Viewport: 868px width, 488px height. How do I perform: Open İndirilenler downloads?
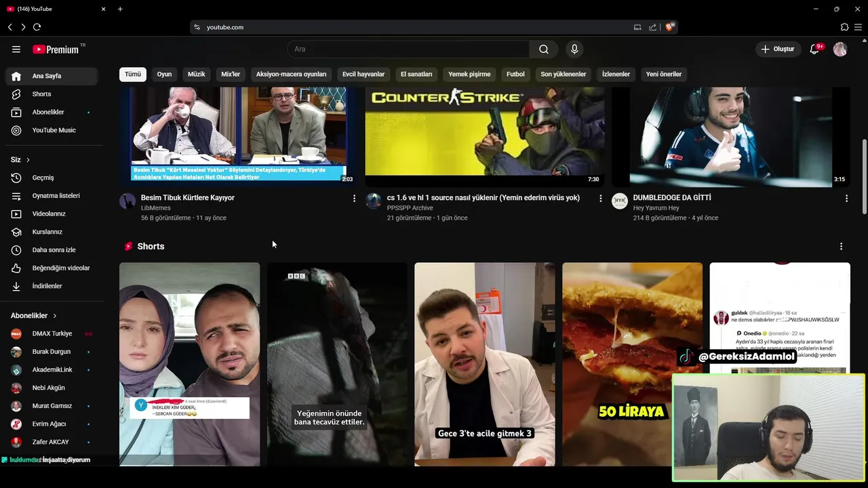[x=52, y=286]
